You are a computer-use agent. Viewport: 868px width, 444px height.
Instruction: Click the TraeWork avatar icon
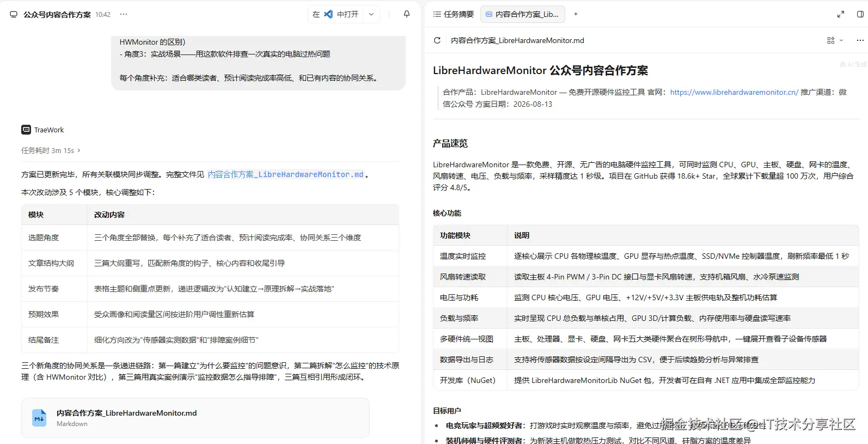[x=26, y=130]
